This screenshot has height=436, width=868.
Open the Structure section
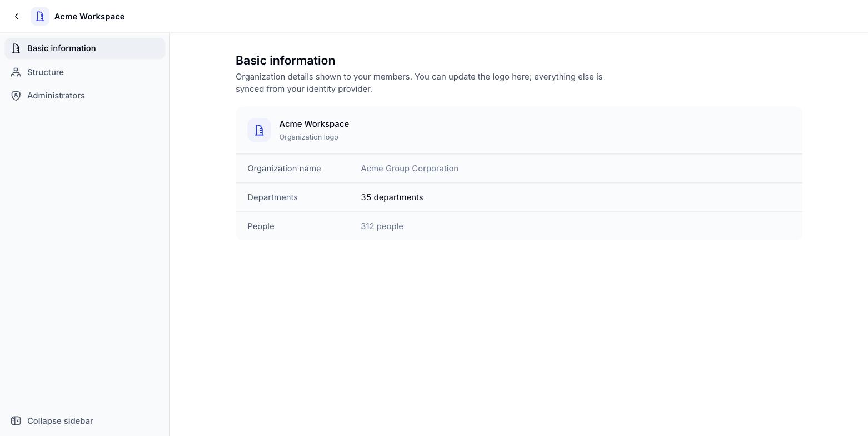[x=85, y=72]
